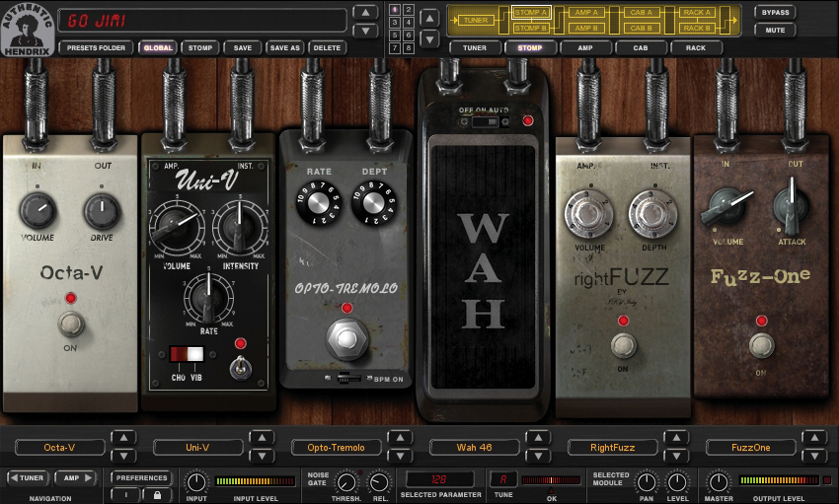This screenshot has height=504, width=839.
Task: Toggle the Fuzz-One ON footswitch
Action: (761, 346)
